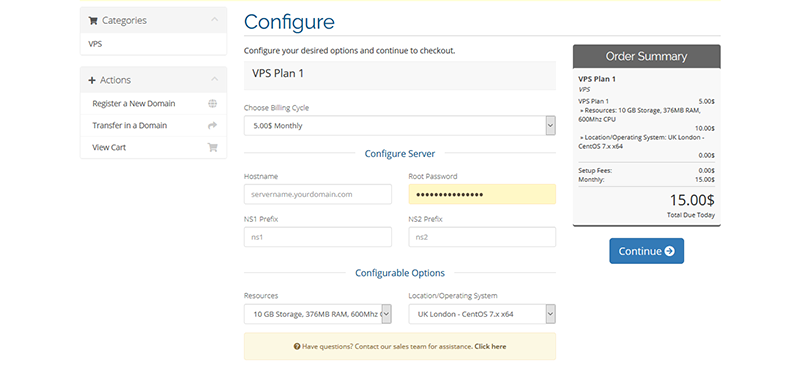Screen dimensions: 800x382
Task: Click the 'Configurable Options' section heading
Action: [x=400, y=273]
